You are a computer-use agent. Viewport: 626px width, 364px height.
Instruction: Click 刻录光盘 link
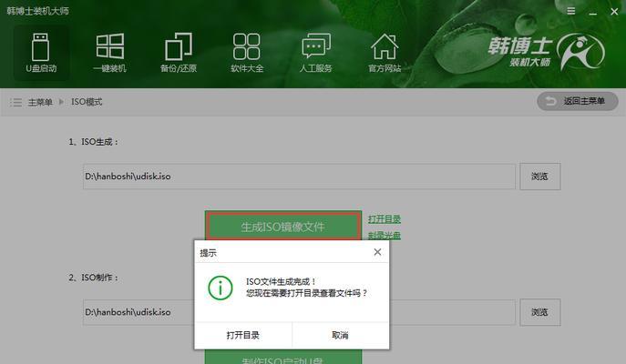click(384, 235)
